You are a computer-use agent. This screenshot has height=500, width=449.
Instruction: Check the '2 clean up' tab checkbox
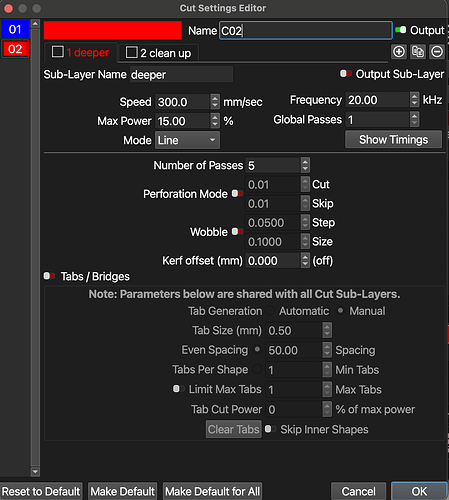(x=131, y=52)
